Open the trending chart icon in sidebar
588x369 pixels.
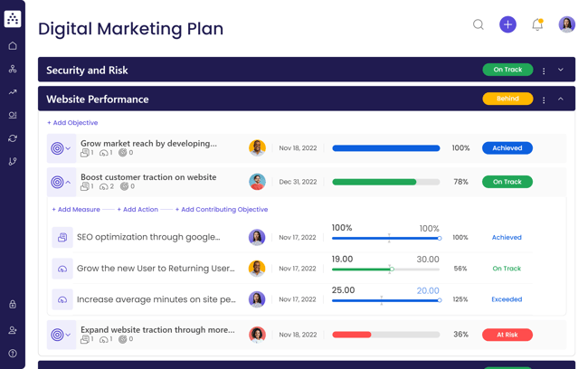13,92
